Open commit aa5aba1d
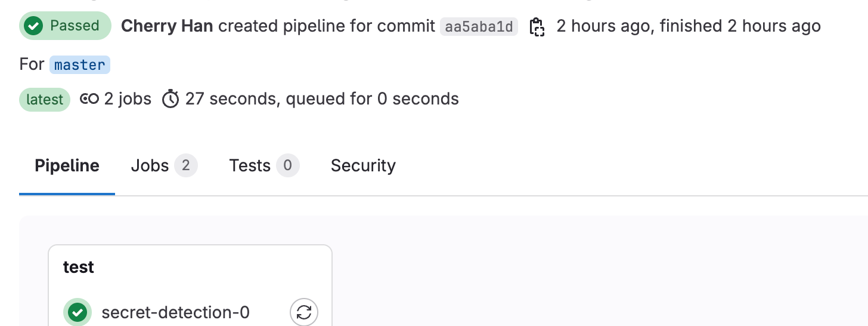 tap(479, 27)
